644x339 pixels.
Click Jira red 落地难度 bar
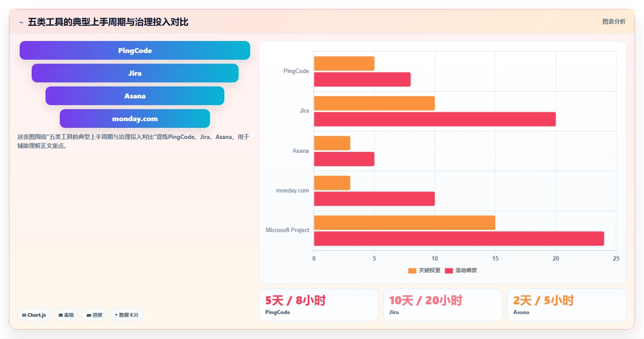435,119
